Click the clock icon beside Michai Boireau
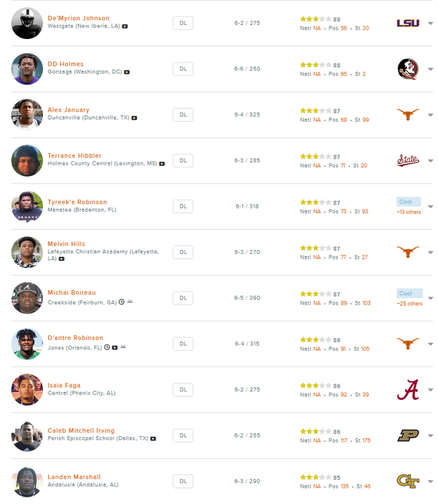438x504 pixels. pos(122,302)
